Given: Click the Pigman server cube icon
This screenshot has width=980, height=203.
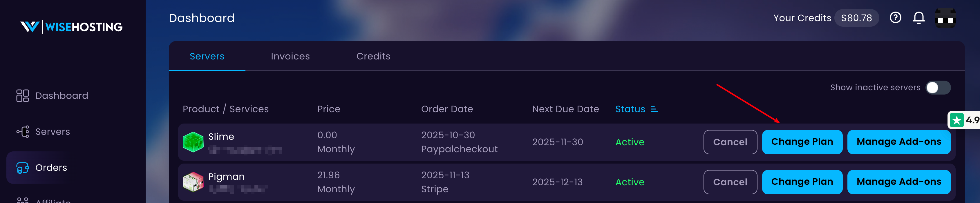Looking at the screenshot, I should click(x=193, y=182).
